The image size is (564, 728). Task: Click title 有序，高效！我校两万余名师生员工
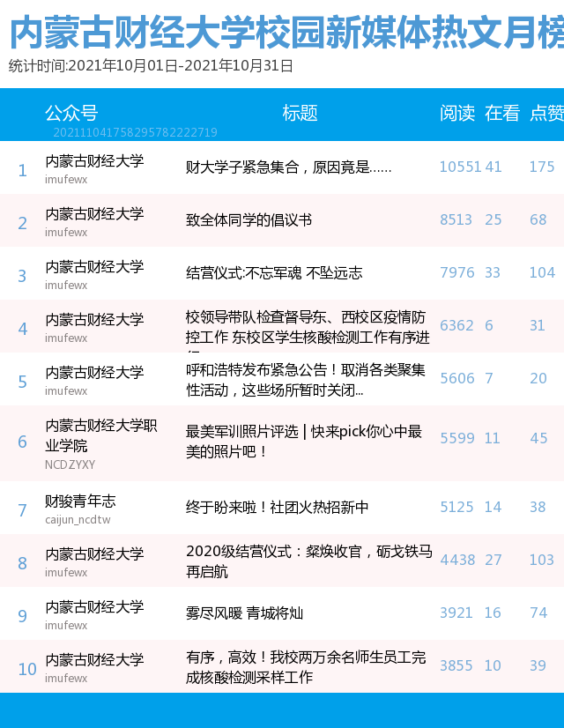[x=306, y=666]
